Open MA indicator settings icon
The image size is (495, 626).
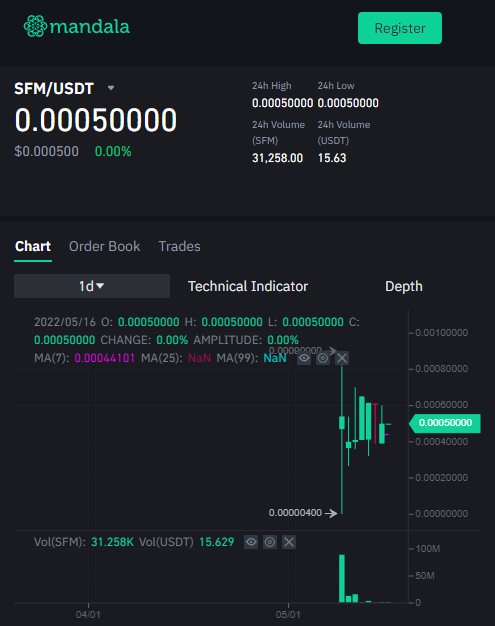[x=323, y=358]
